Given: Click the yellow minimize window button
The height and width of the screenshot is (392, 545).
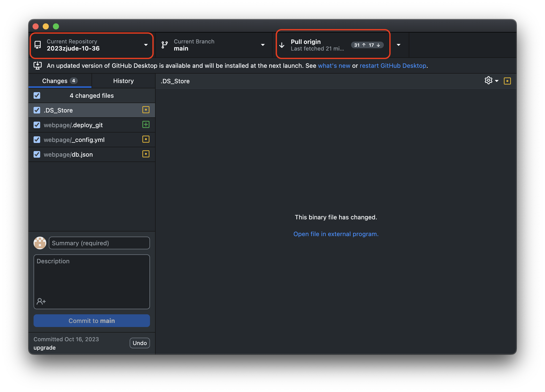Looking at the screenshot, I should [x=46, y=26].
